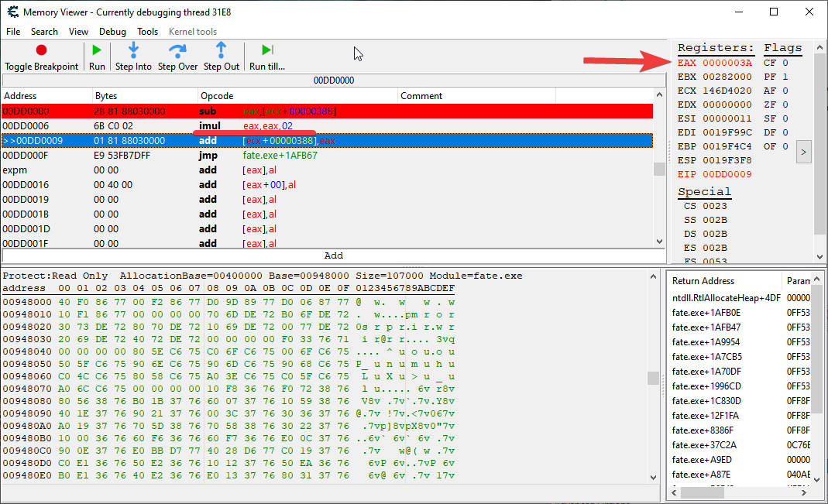Click the Memory Viewer title bar icon
Viewport: 828px width, 504px height.
[x=12, y=12]
